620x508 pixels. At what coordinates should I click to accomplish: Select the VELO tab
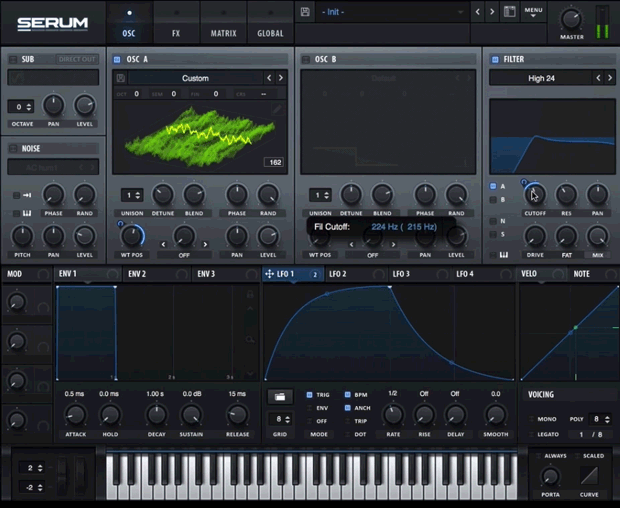542,274
